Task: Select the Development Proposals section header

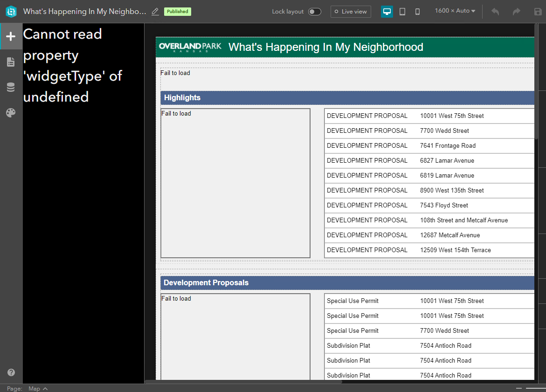Action: 347,282
